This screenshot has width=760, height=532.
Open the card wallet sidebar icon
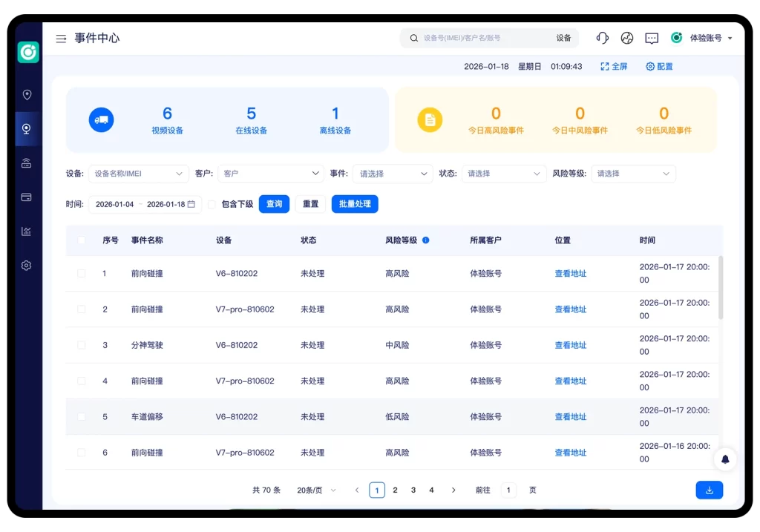27,197
